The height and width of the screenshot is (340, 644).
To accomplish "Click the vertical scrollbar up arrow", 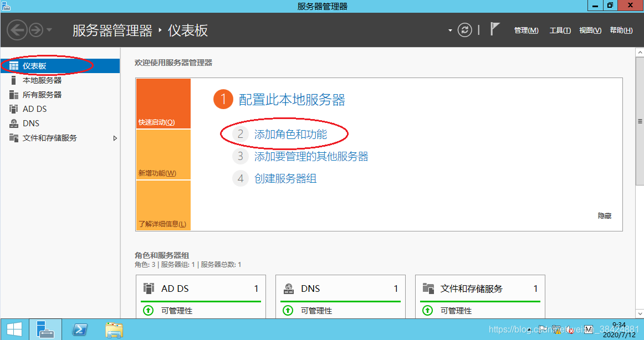I will point(640,53).
